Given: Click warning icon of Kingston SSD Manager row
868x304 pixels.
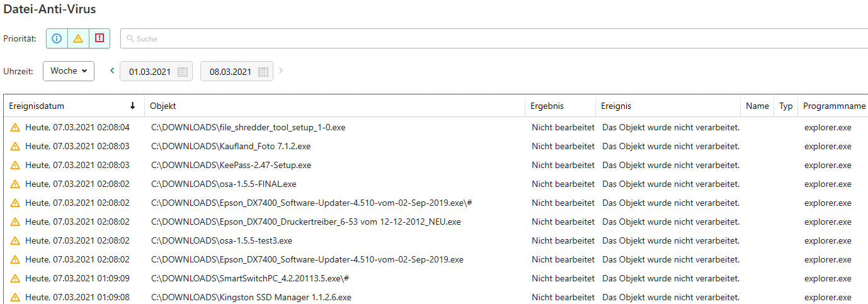Looking at the screenshot, I should [x=15, y=297].
